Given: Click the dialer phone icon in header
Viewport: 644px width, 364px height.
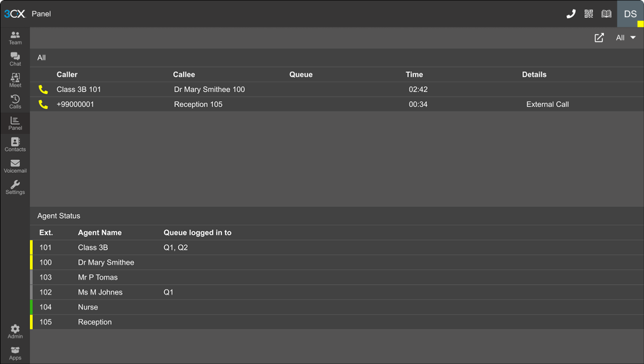Looking at the screenshot, I should tap(571, 14).
